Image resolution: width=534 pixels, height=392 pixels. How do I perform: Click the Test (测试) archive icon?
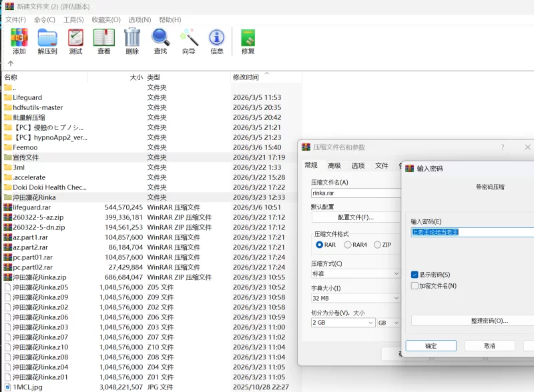coord(75,41)
